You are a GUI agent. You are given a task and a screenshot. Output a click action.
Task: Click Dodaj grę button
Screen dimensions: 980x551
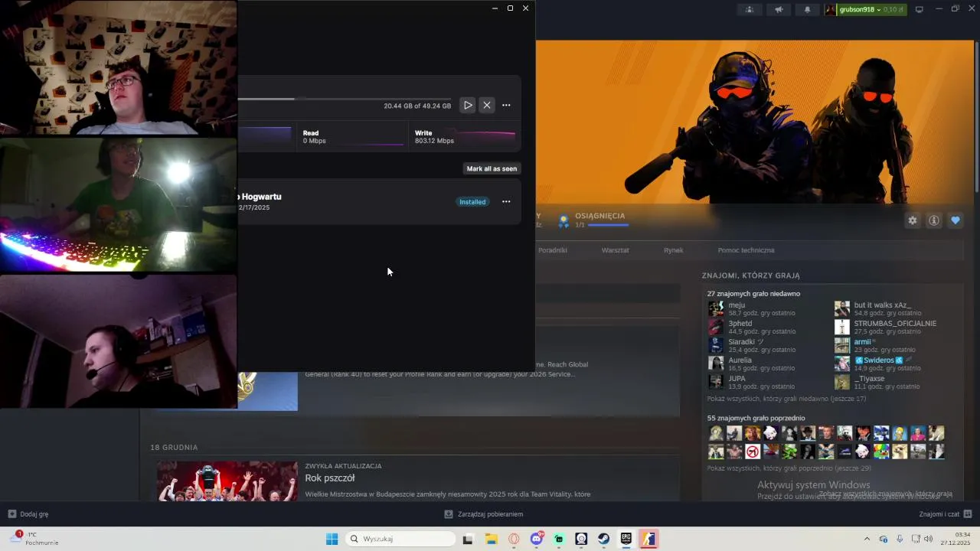28,514
